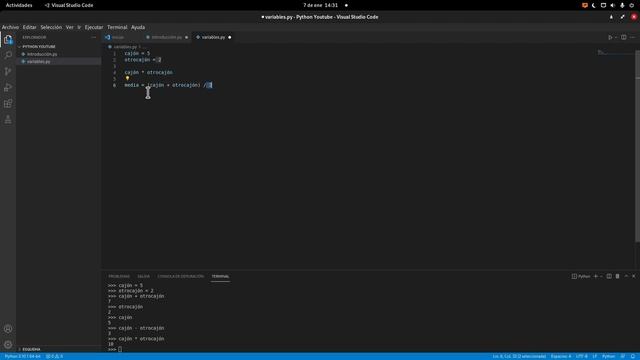Image resolution: width=640 pixels, height=360 pixels.
Task: Collapse the PYTHON YOUTUBE folder section
Action: pos(39,47)
